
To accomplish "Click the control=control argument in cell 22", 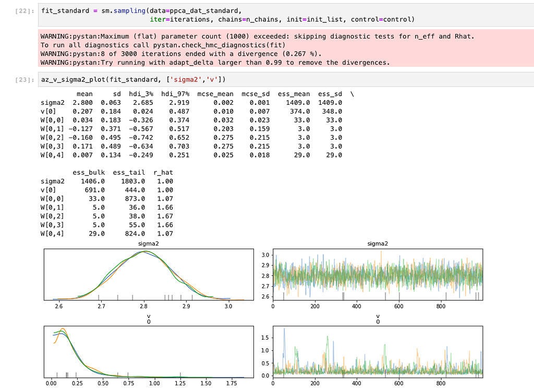I will click(x=382, y=20).
